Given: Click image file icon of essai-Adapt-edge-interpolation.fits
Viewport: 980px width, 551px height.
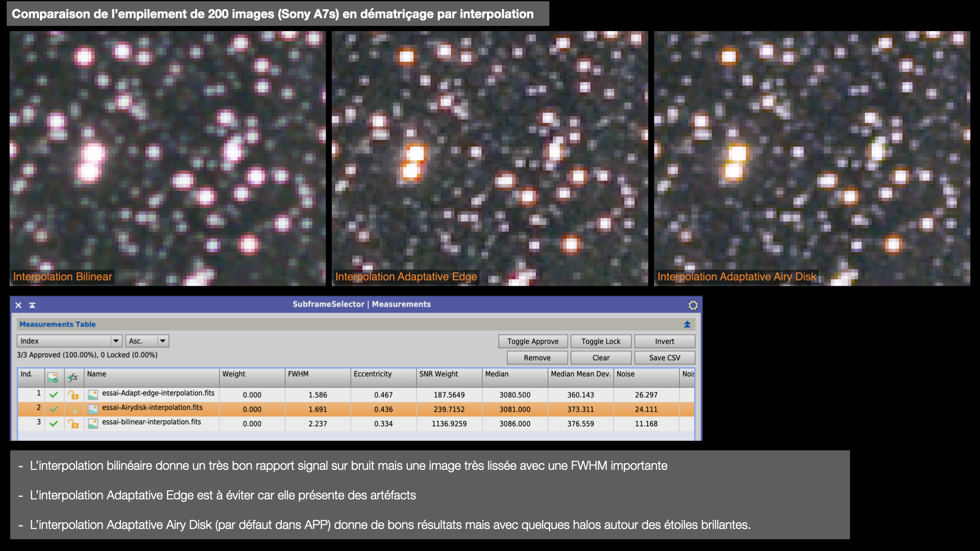Looking at the screenshot, I should coord(93,395).
